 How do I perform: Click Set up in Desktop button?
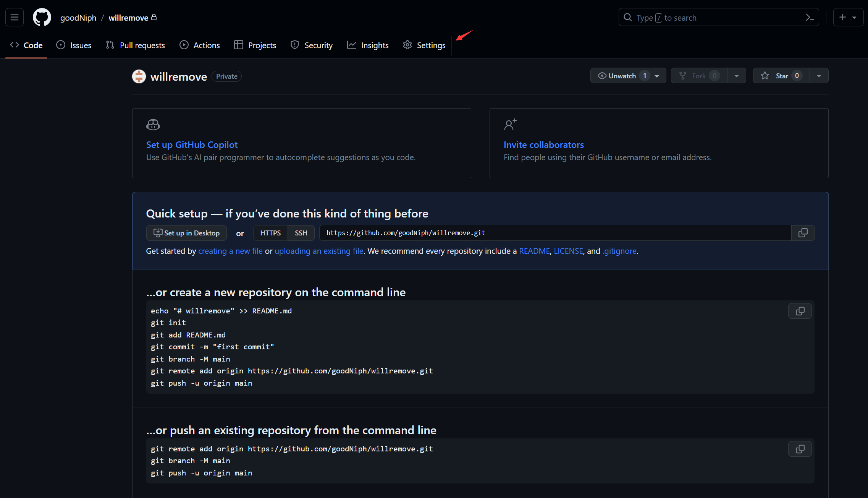coord(186,233)
